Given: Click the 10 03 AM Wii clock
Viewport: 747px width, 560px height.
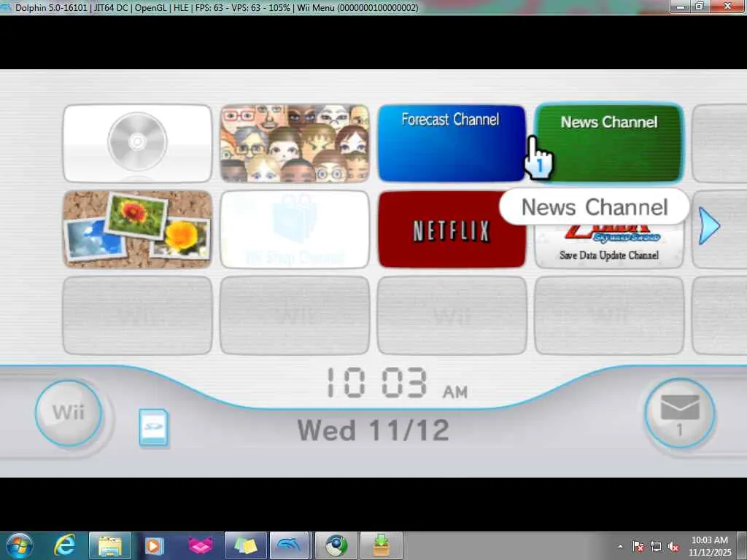Looking at the screenshot, I should click(396, 383).
